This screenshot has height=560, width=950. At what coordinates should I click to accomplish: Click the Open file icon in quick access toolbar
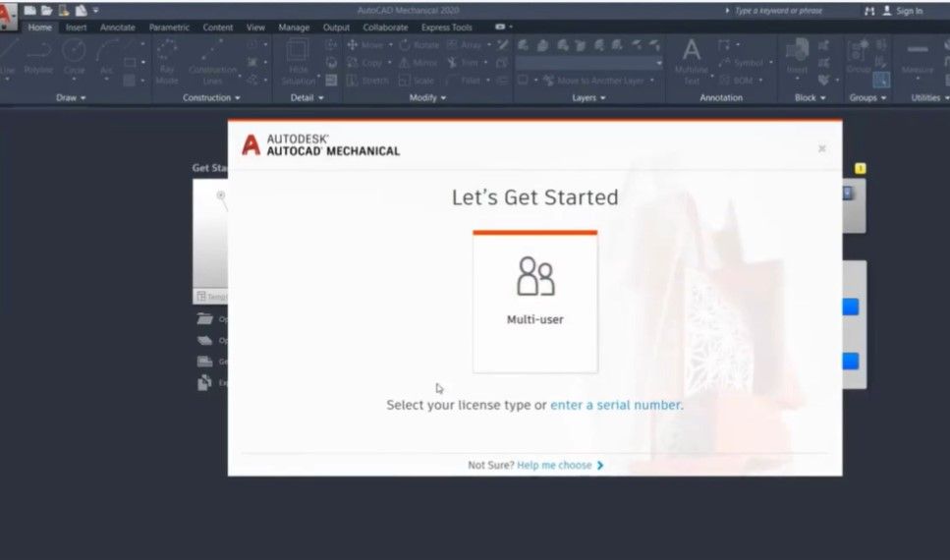[46, 10]
